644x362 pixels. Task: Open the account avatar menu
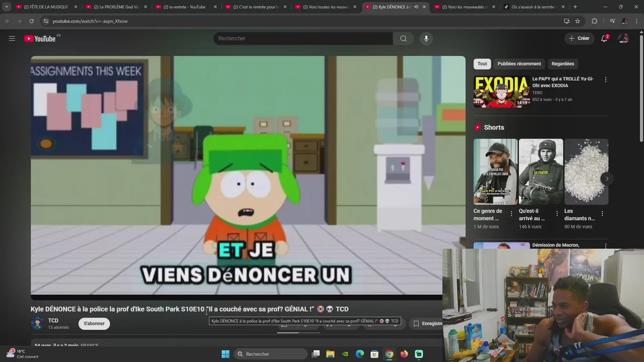point(623,38)
